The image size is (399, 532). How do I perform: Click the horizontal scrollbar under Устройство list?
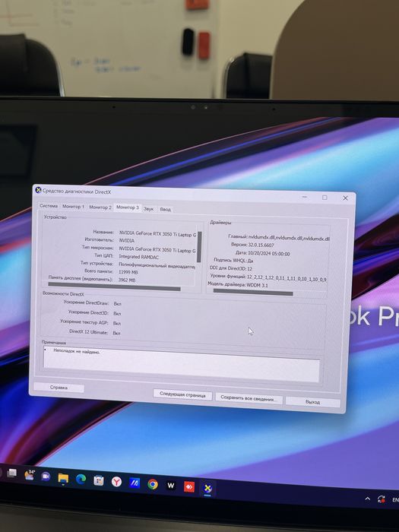(114, 287)
